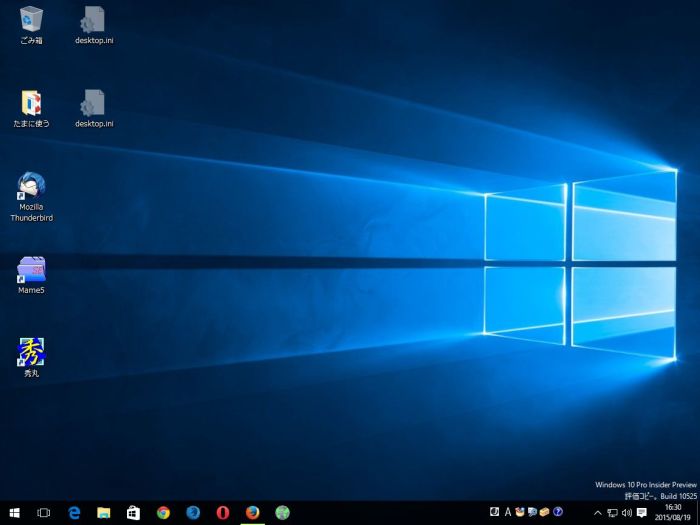This screenshot has height=525, width=700.
Task: Open the Windows Store taskbar icon
Action: coord(133,512)
